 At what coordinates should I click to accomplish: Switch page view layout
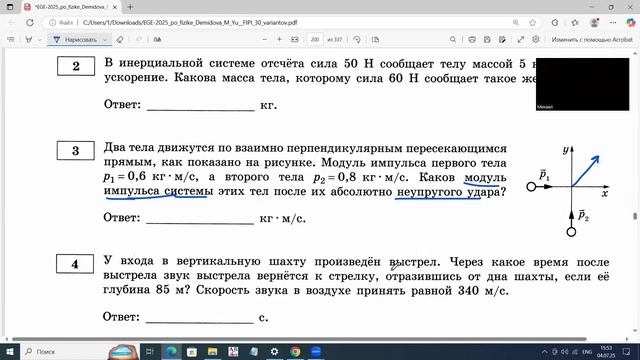376,40
